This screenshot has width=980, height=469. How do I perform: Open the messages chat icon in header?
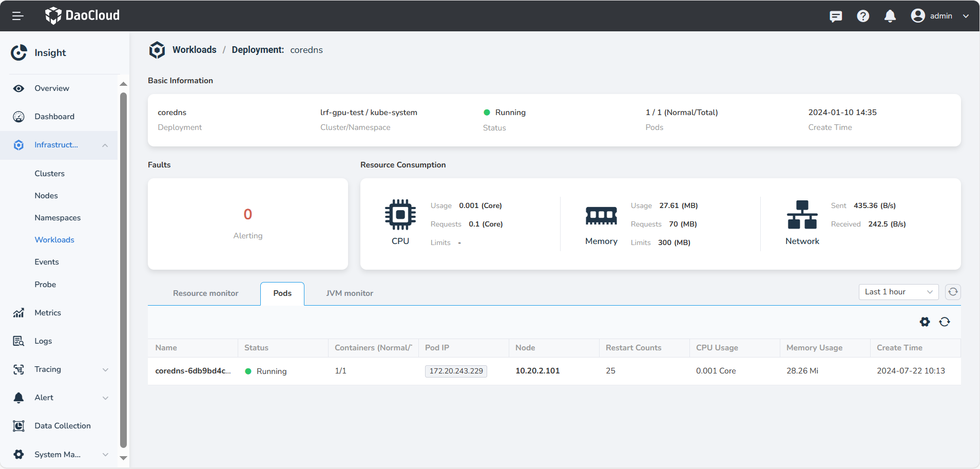pos(836,16)
